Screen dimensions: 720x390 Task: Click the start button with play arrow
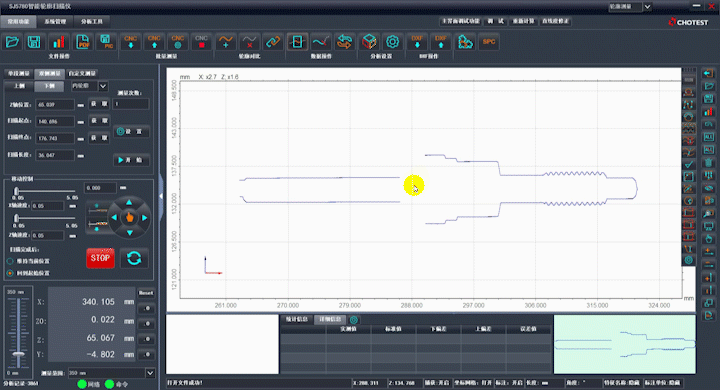131,160
